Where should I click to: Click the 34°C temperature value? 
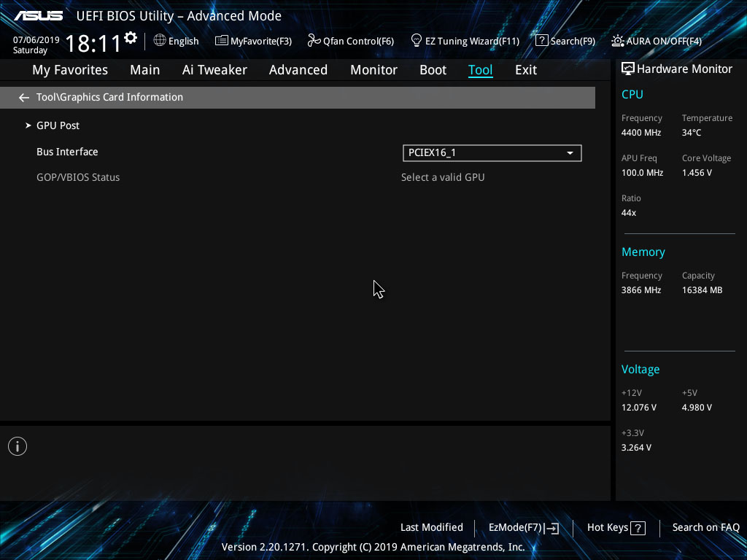coord(692,133)
